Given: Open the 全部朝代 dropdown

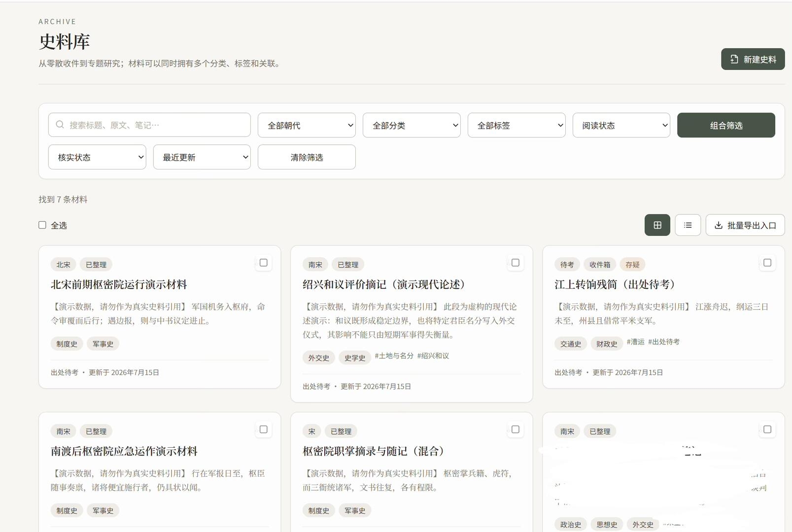Looking at the screenshot, I should coord(307,125).
